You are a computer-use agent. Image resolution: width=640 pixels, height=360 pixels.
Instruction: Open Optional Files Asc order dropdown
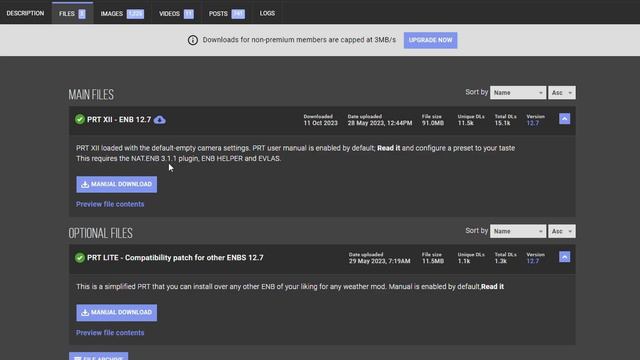tap(562, 231)
